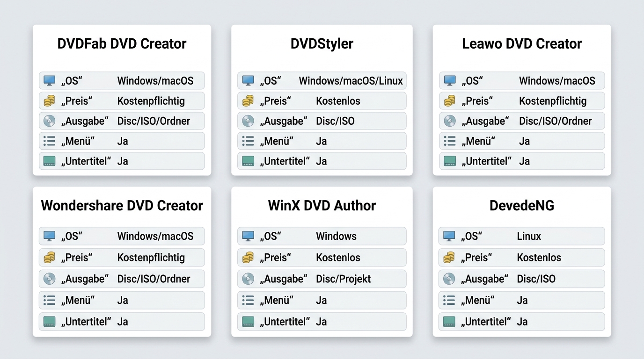Click the coins icon in DVDFab DVD Creator card
This screenshot has width=644, height=359.
49,101
